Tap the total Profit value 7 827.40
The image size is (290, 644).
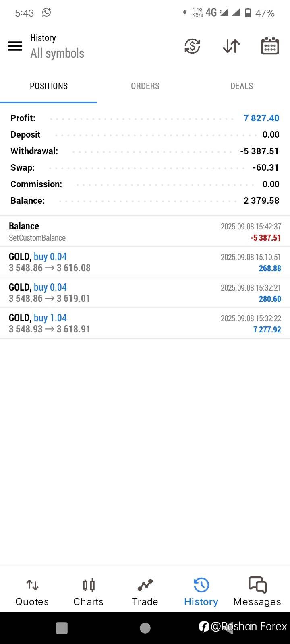pyautogui.click(x=261, y=118)
